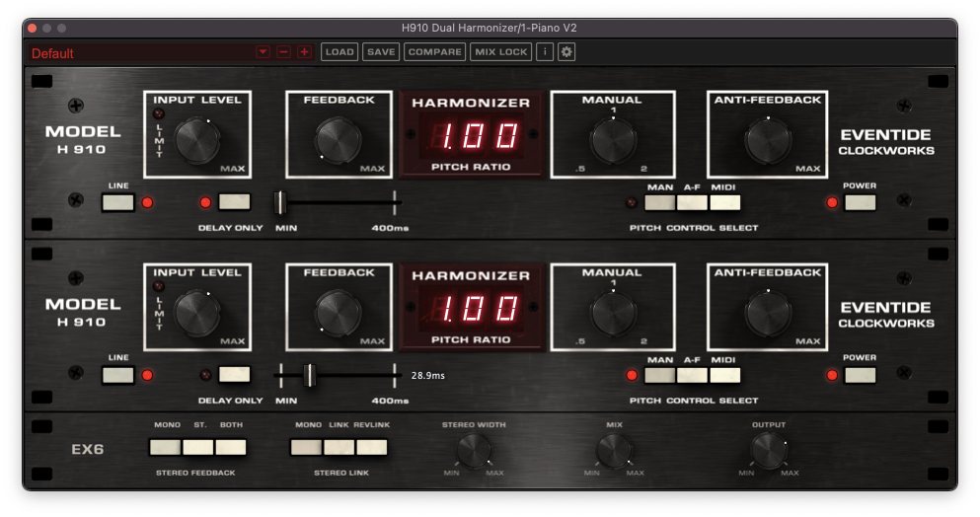Select MIDI pitch control on bottom unit
The image size is (980, 517).
tap(725, 375)
